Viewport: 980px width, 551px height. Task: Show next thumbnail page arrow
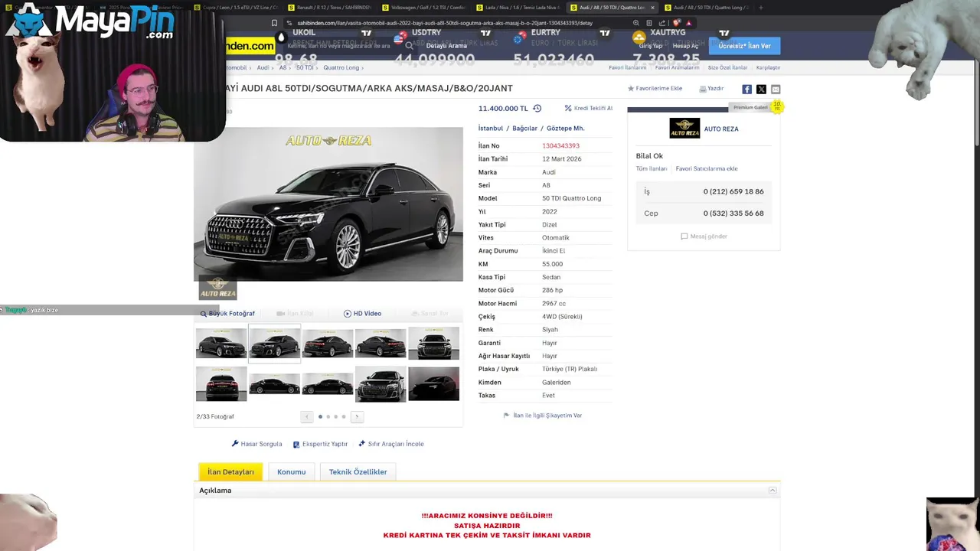click(356, 416)
